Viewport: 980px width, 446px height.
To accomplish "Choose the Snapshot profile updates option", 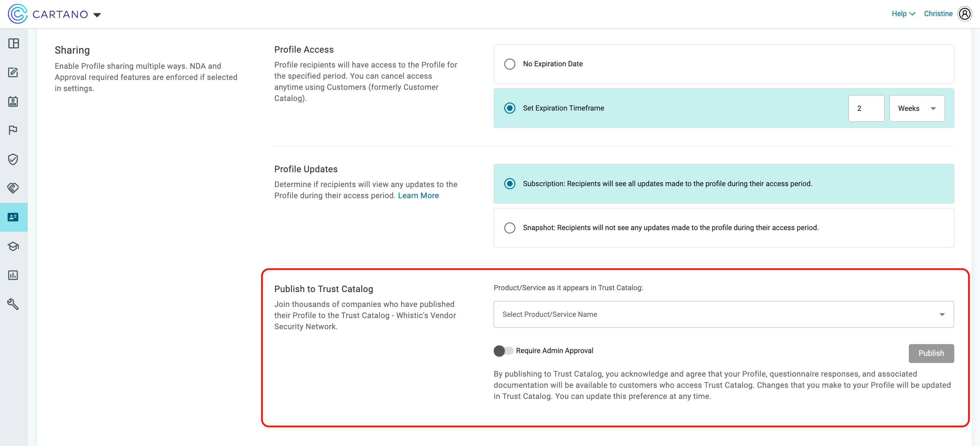I will [x=510, y=228].
